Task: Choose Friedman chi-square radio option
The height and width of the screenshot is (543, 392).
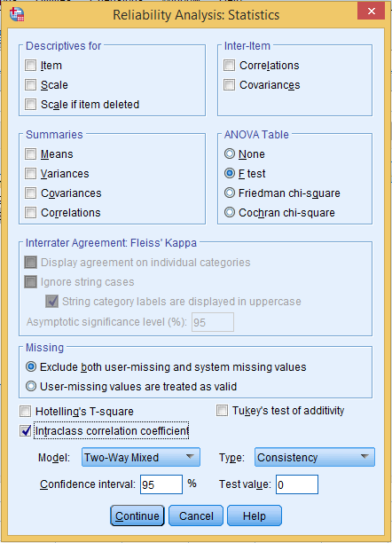Action: (x=229, y=193)
